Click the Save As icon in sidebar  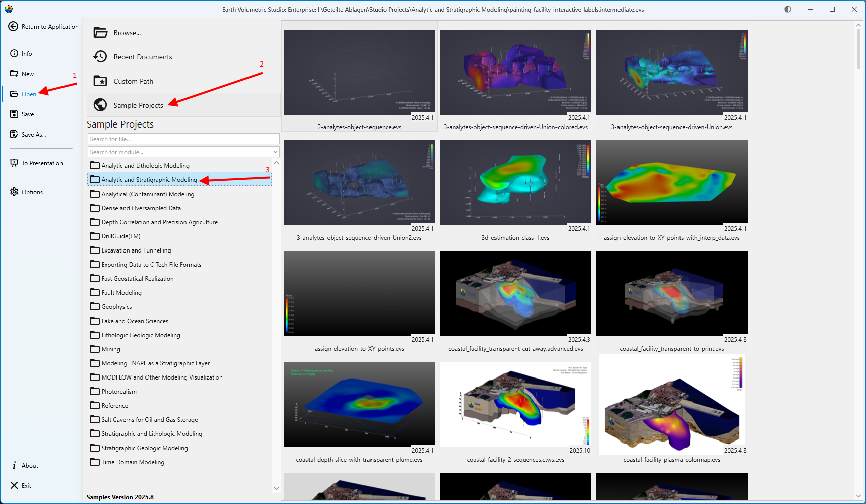(x=14, y=135)
